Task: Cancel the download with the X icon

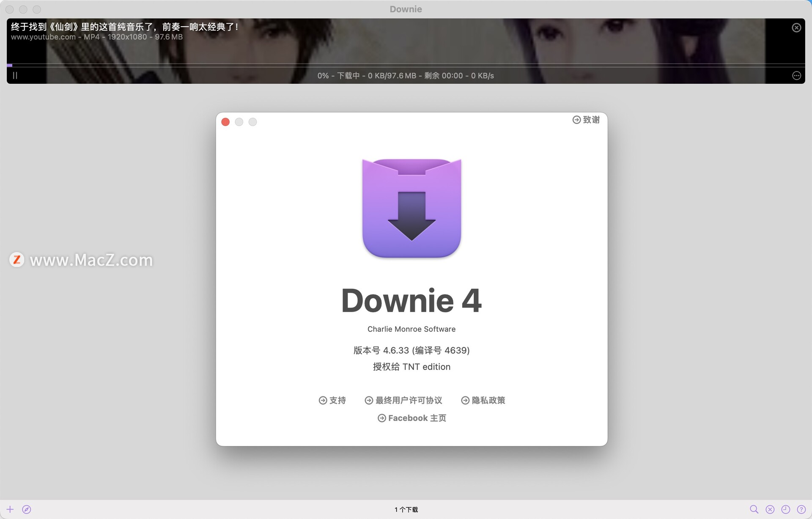Action: [x=796, y=28]
